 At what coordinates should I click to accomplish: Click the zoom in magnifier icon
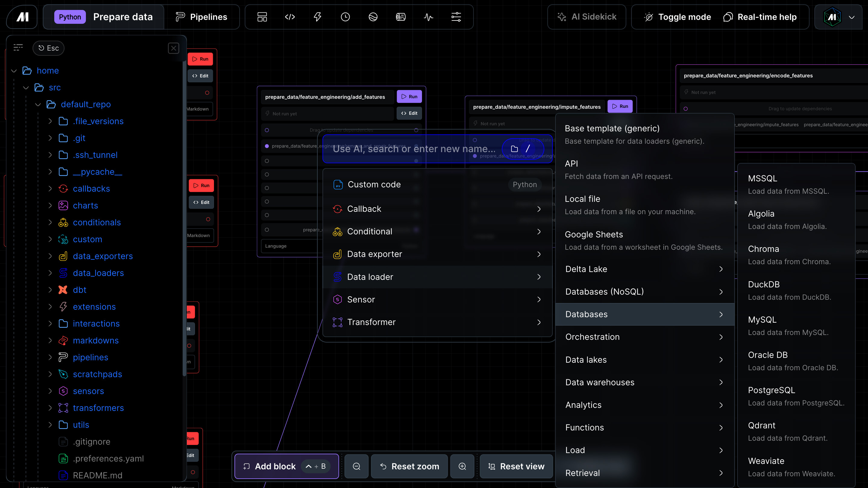(462, 466)
